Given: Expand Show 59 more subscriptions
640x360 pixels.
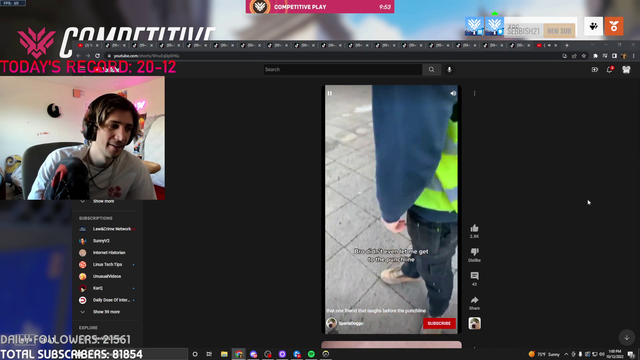Looking at the screenshot, I should tap(107, 312).
